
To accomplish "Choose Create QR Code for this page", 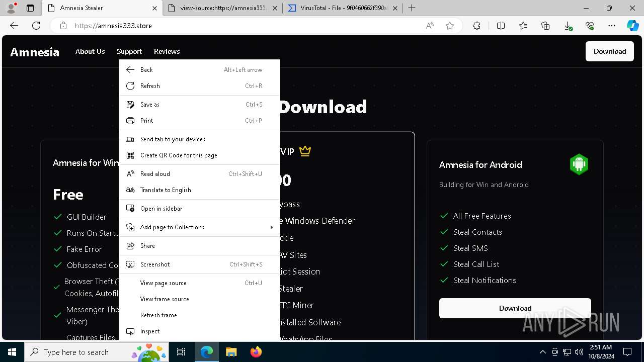I will coord(199,155).
